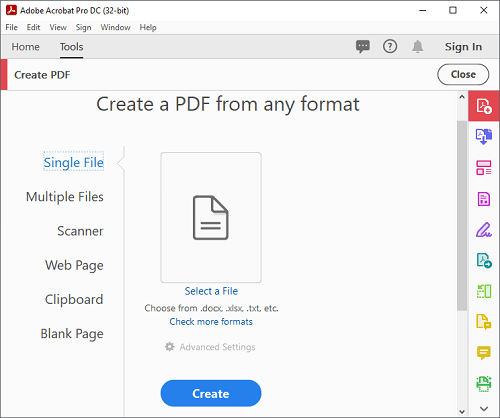Open the Window menu
Viewport: 500px width, 418px height.
[115, 27]
